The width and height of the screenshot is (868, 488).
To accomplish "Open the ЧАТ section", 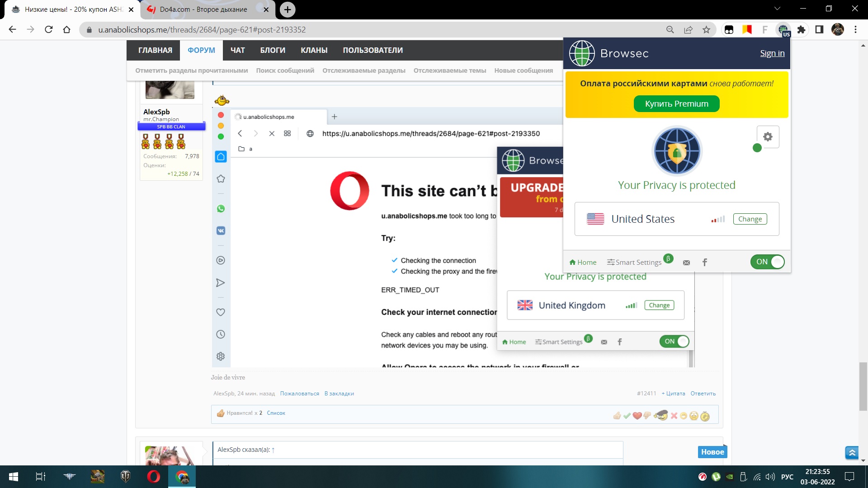I will pyautogui.click(x=238, y=50).
